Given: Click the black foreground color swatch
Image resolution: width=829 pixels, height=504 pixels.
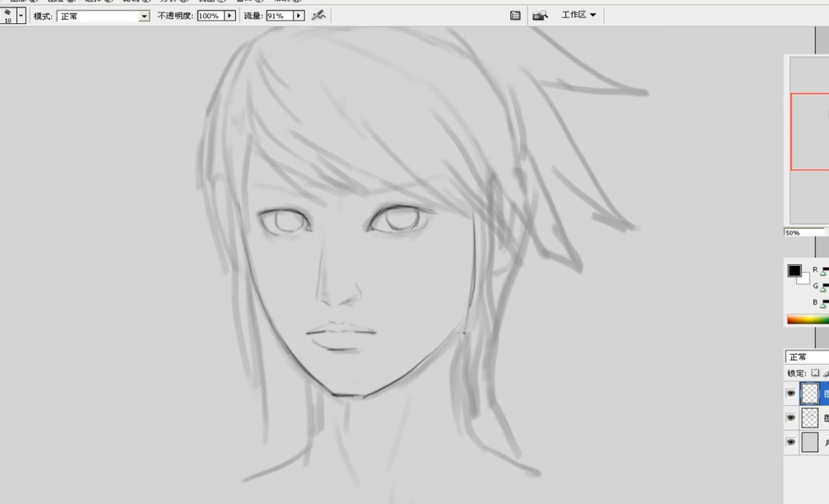Looking at the screenshot, I should 794,270.
